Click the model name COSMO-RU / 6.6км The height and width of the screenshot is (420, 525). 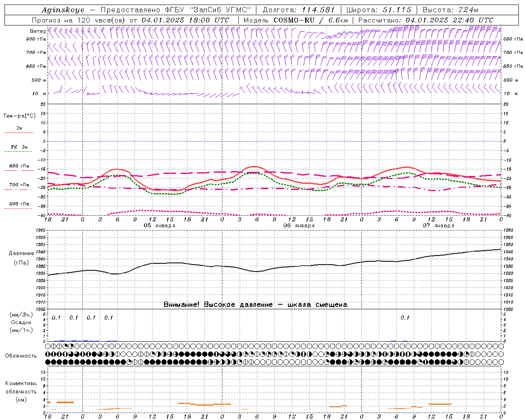pos(310,20)
